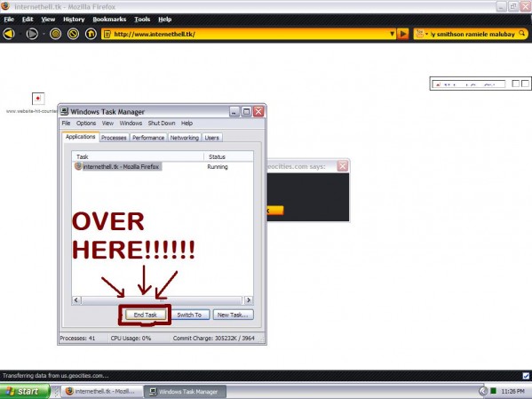This screenshot has height=399, width=532.
Task: Expand hidden system tray icons arrow
Action: click(483, 392)
